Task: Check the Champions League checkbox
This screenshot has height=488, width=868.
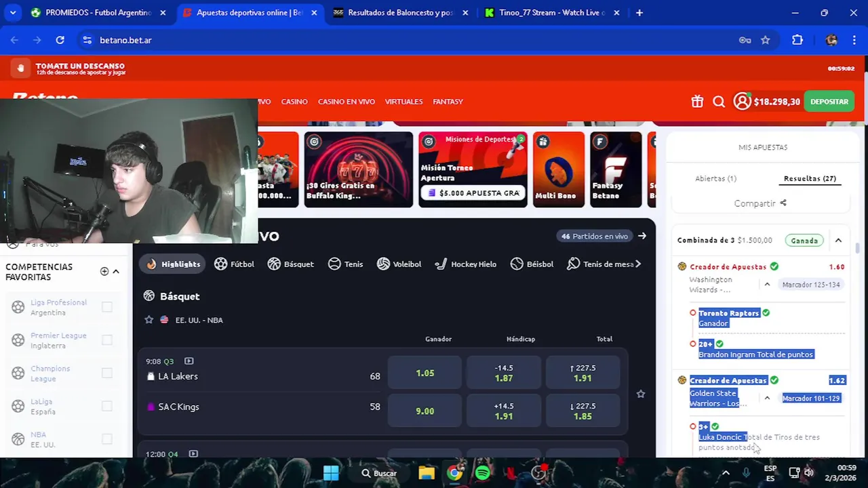Action: point(107,373)
